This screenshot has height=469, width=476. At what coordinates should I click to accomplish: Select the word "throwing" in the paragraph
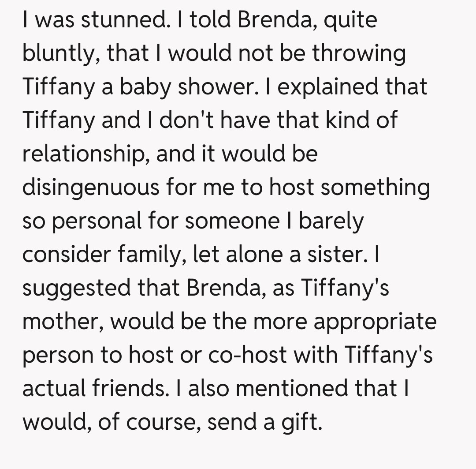[359, 54]
